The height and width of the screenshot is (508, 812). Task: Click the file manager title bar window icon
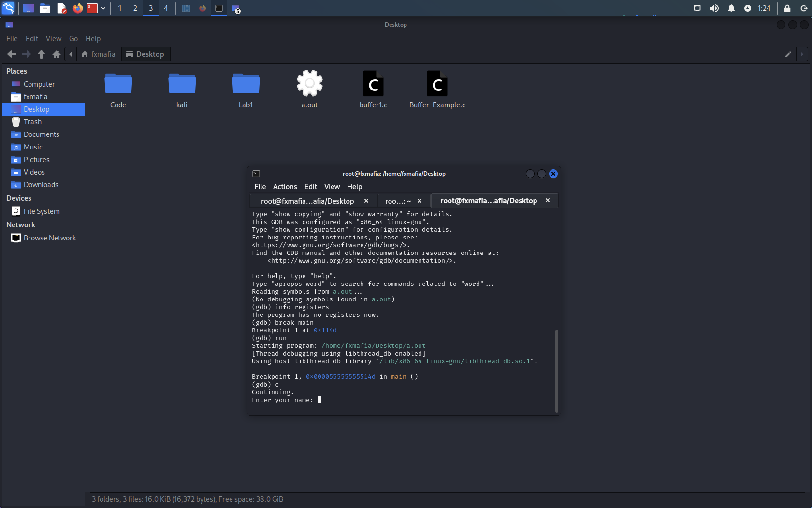pyautogui.click(x=9, y=24)
